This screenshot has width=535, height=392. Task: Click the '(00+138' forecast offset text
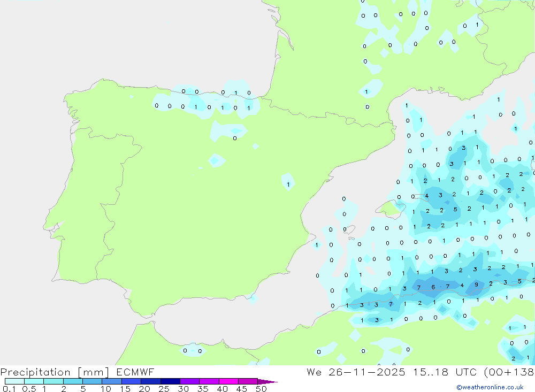coord(509,372)
